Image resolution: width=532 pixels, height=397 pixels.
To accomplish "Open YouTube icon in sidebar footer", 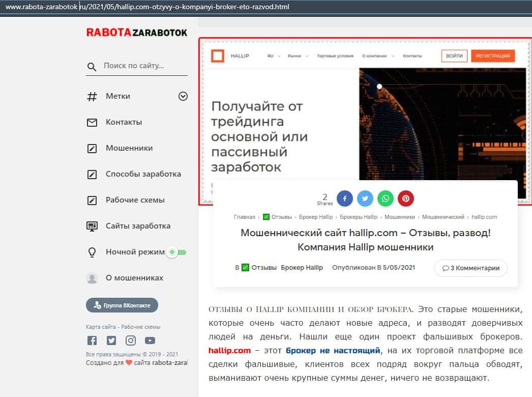I will tap(150, 341).
